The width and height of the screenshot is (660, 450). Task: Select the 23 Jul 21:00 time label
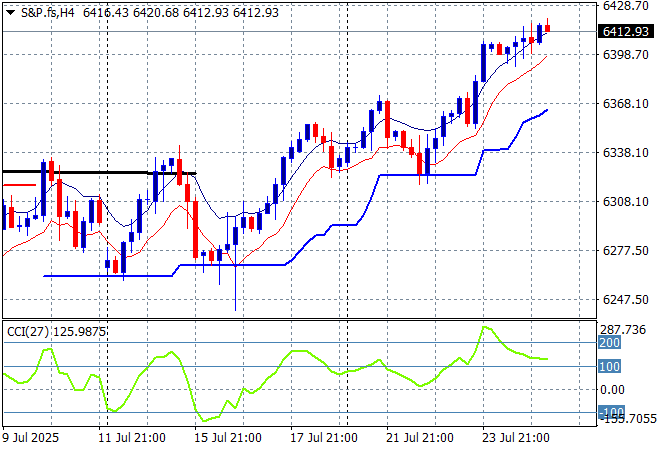(516, 438)
